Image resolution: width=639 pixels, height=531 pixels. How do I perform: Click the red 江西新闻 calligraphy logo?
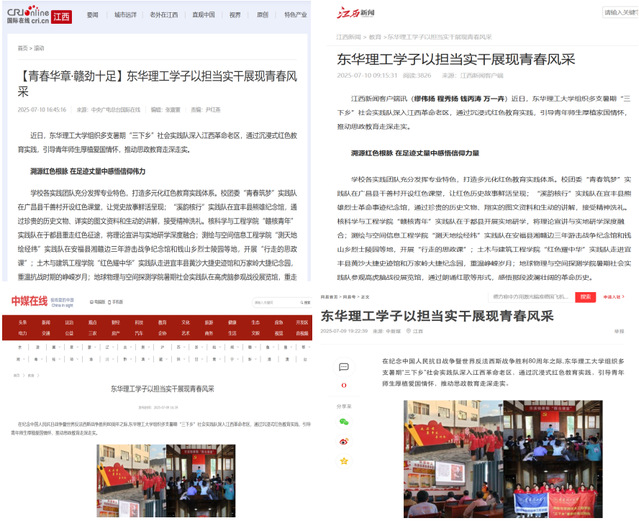coord(355,13)
